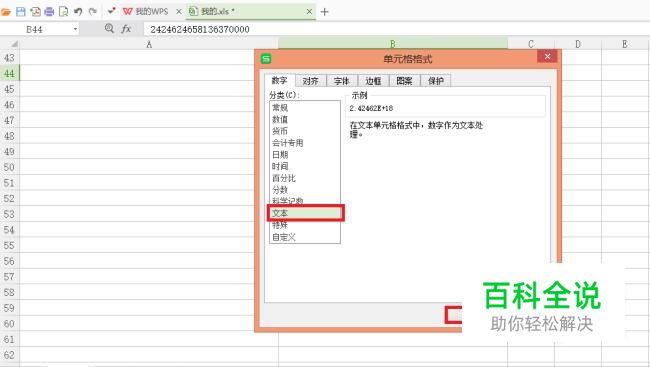Click the Export to PDF icon
Viewport: 650px width, 367px height.
tap(35, 12)
